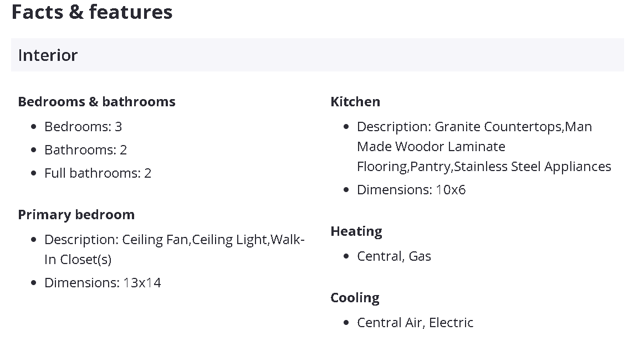Select the Dimensions: 10x6 entry

pos(411,190)
